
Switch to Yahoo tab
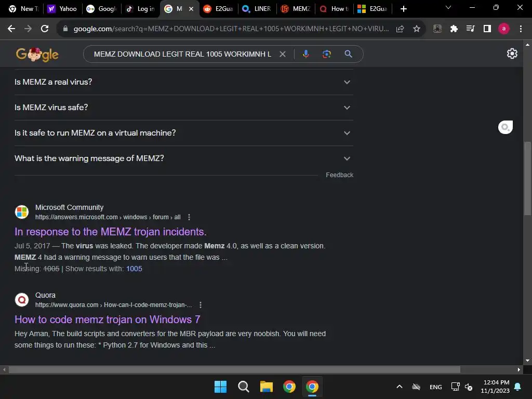(62, 9)
